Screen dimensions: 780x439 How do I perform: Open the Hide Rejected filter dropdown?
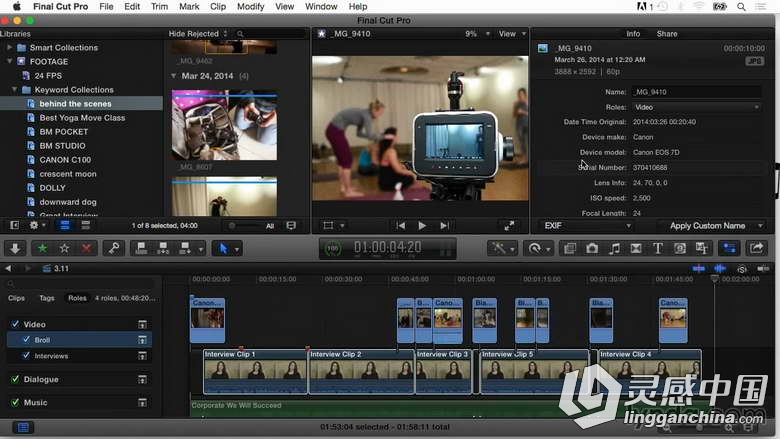[x=197, y=33]
